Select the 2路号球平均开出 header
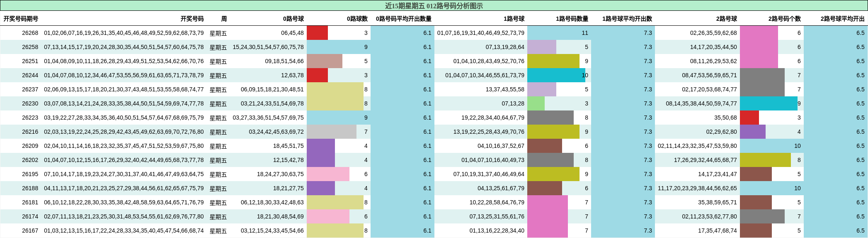The image size is (868, 238). click(843, 19)
